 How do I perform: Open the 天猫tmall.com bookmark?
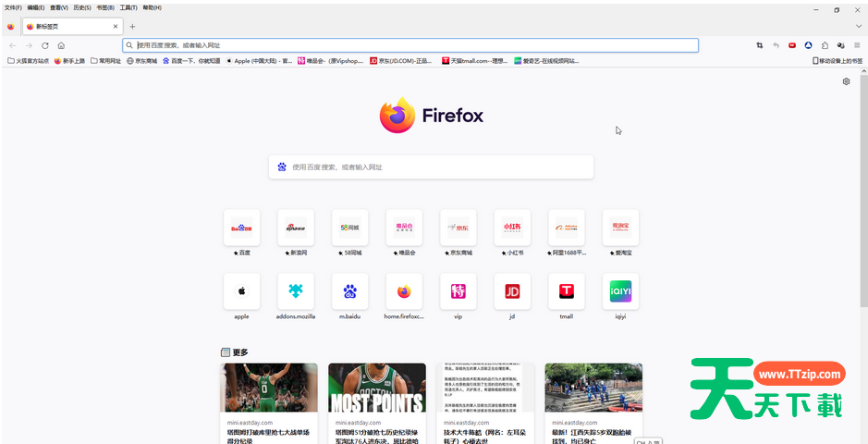pyautogui.click(x=475, y=61)
